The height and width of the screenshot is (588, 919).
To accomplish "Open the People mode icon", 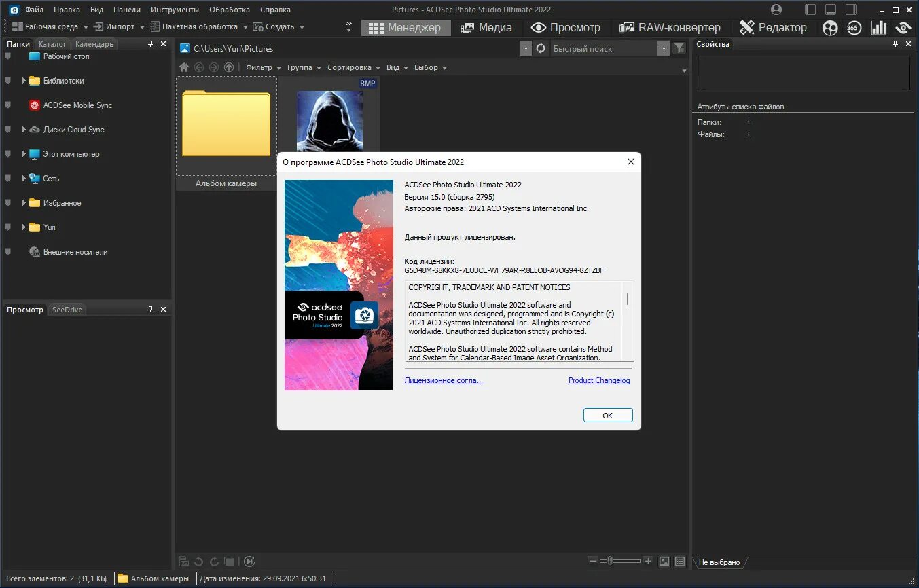I will coord(830,28).
